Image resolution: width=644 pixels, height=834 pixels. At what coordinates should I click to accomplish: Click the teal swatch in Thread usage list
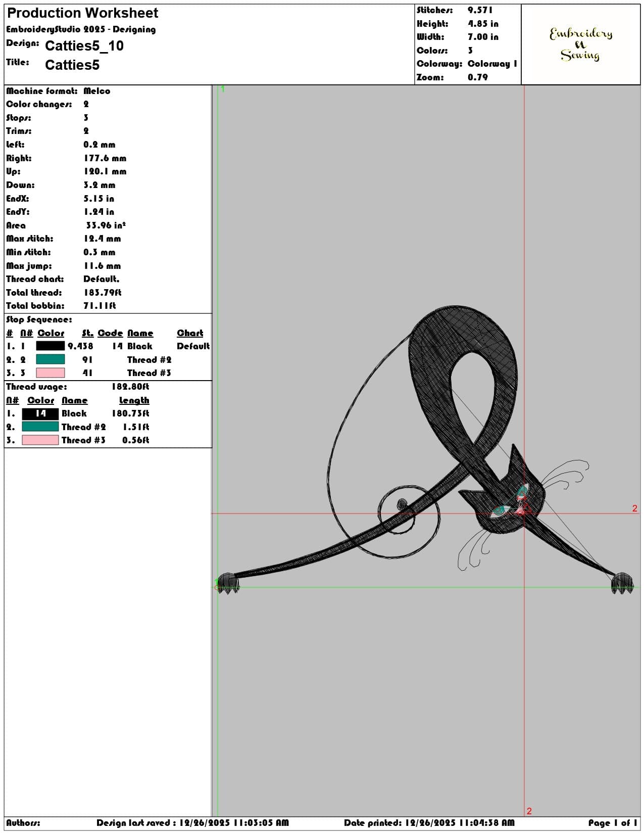click(40, 427)
